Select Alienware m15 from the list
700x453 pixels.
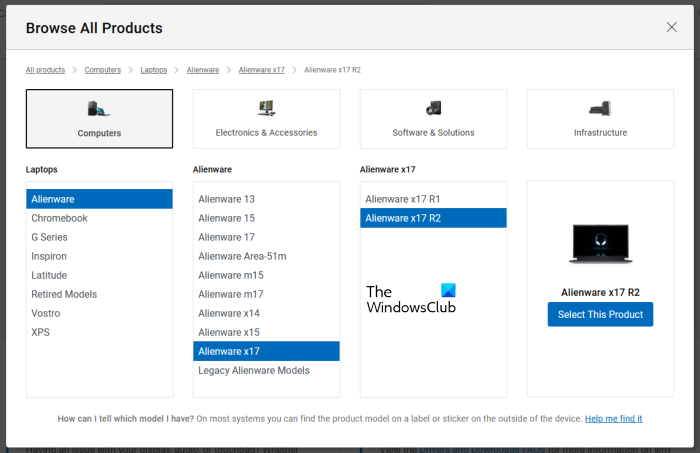click(x=230, y=275)
